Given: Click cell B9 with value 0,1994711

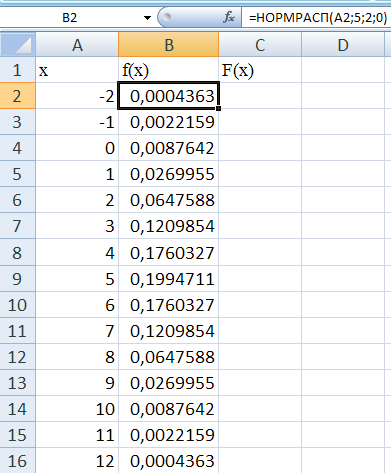Looking at the screenshot, I should [x=169, y=279].
